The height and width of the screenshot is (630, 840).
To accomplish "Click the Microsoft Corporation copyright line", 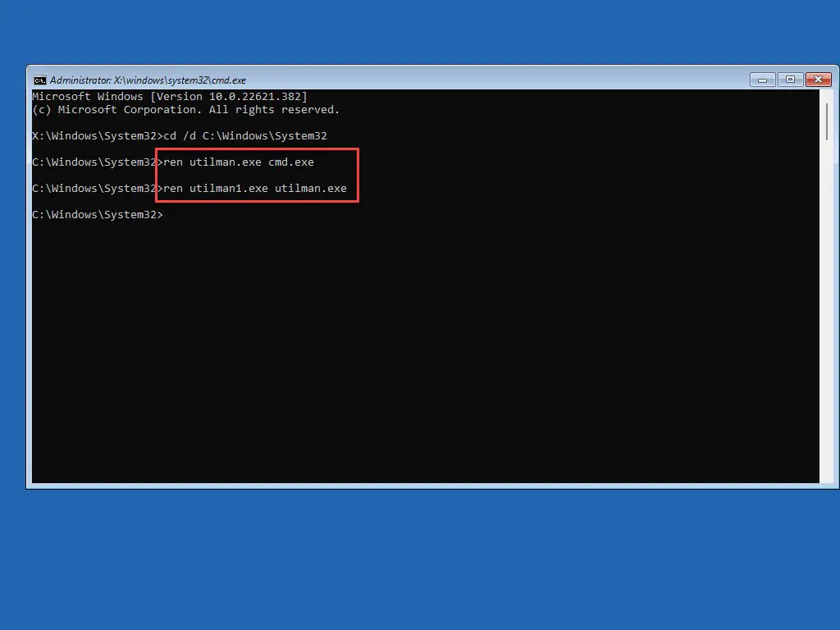I will [x=185, y=109].
